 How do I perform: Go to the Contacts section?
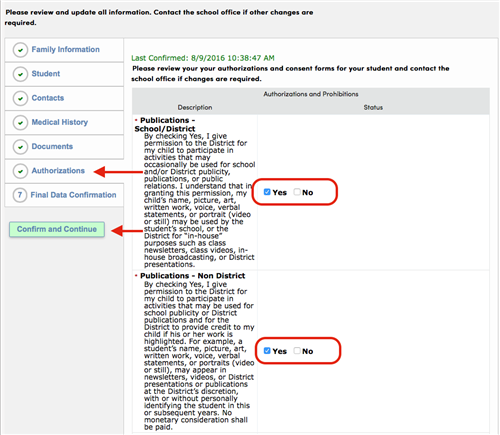pyautogui.click(x=48, y=98)
